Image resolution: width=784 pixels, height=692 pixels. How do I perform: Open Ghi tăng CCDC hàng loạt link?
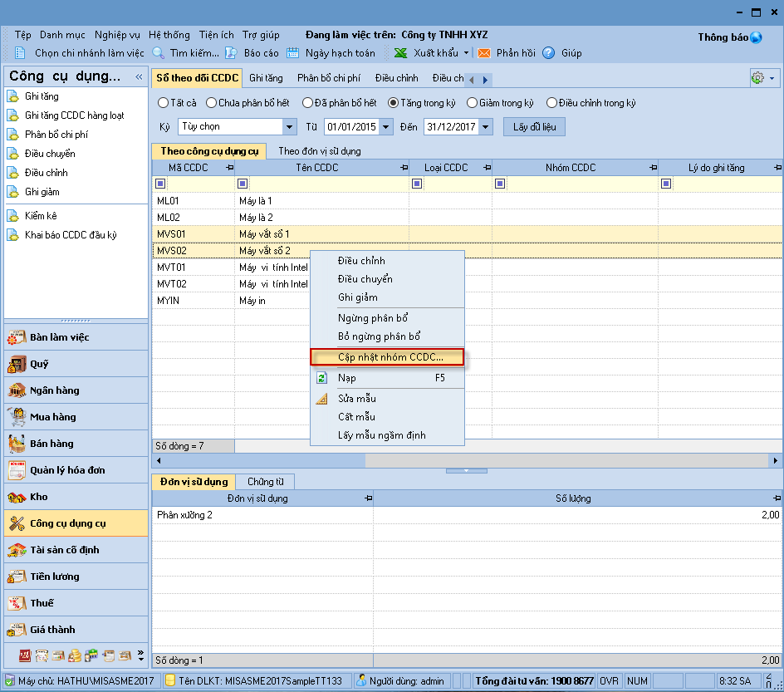click(74, 115)
